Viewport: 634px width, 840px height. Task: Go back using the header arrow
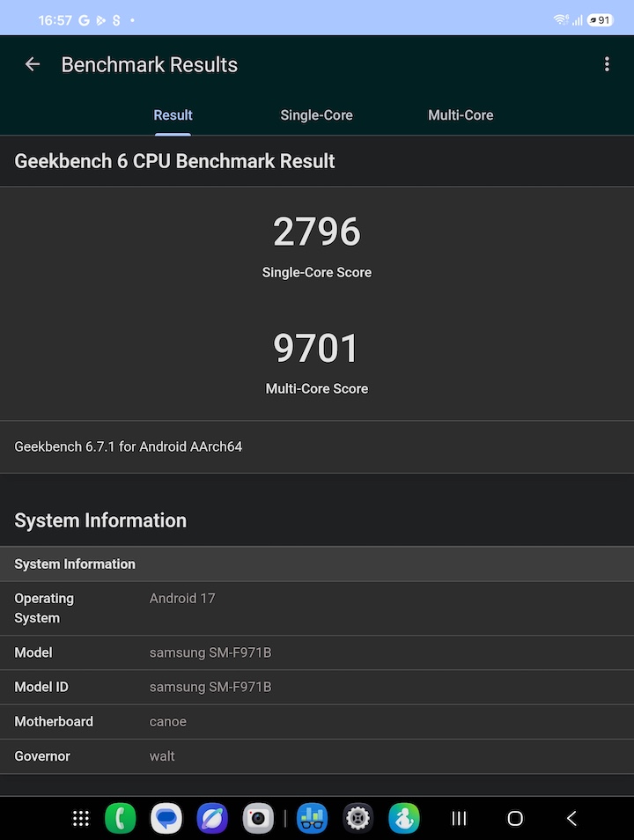click(33, 64)
